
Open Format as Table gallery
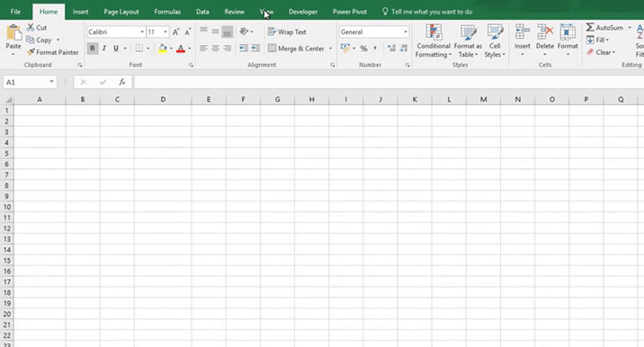pos(468,40)
